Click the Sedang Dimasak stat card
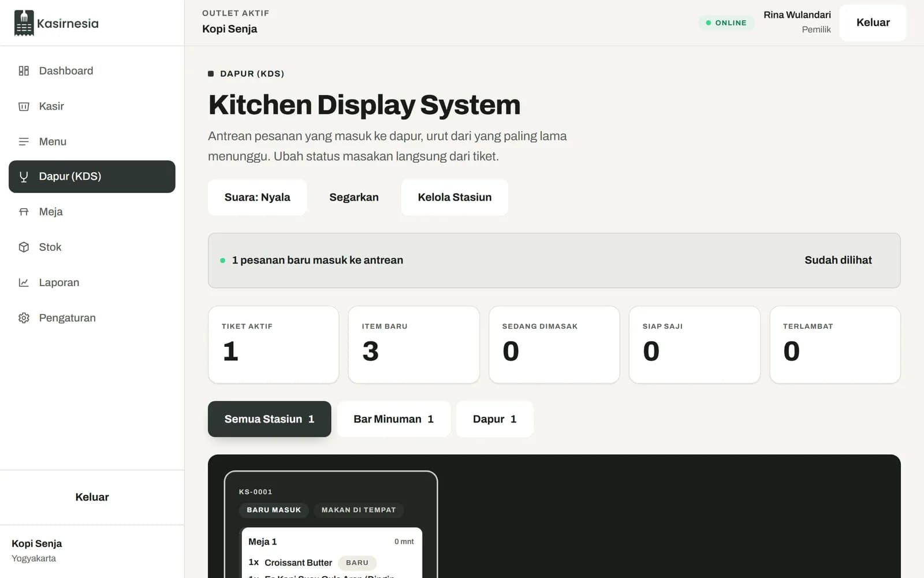Viewport: 924px width, 578px height. [x=554, y=344]
